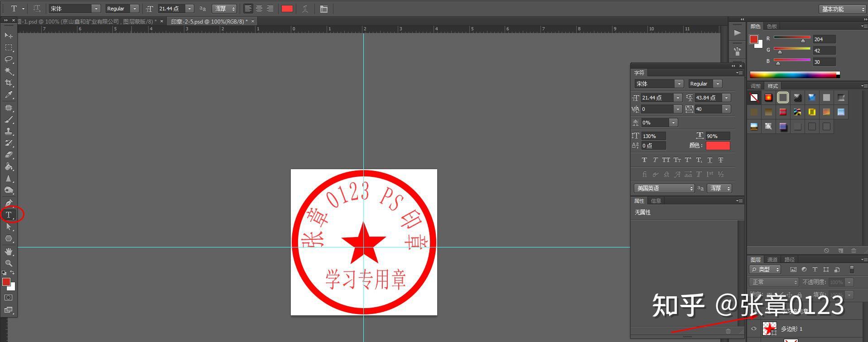Screen dimensions: 868x342
Task: Select the Paint Bucket tool
Action: (x=9, y=166)
